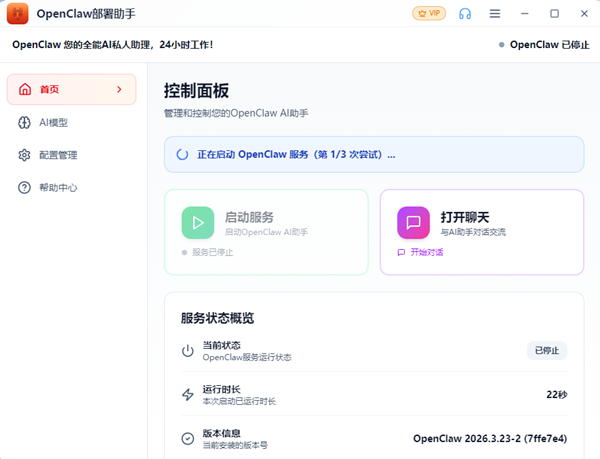The width and height of the screenshot is (600, 459).
Task: Click the lightning icon beside 运行时长
Action: [188, 395]
